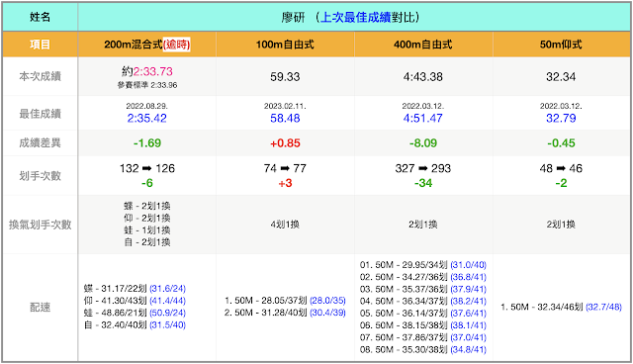Click the 132 ➡ 126 stroke count
Image resolution: width=633 pixels, height=364 pixels.
(x=147, y=168)
